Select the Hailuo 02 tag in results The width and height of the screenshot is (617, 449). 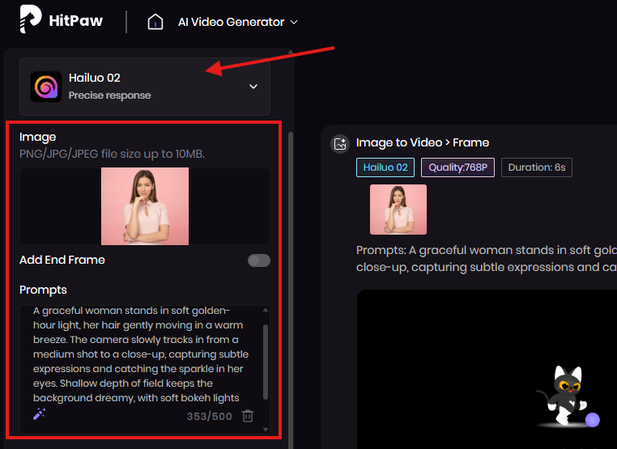pyautogui.click(x=384, y=168)
